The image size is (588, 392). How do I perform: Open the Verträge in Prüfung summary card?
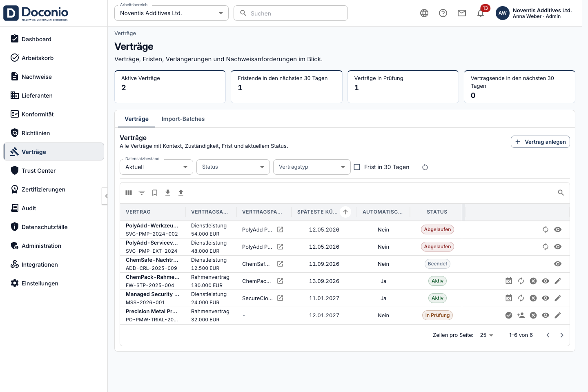pos(403,87)
